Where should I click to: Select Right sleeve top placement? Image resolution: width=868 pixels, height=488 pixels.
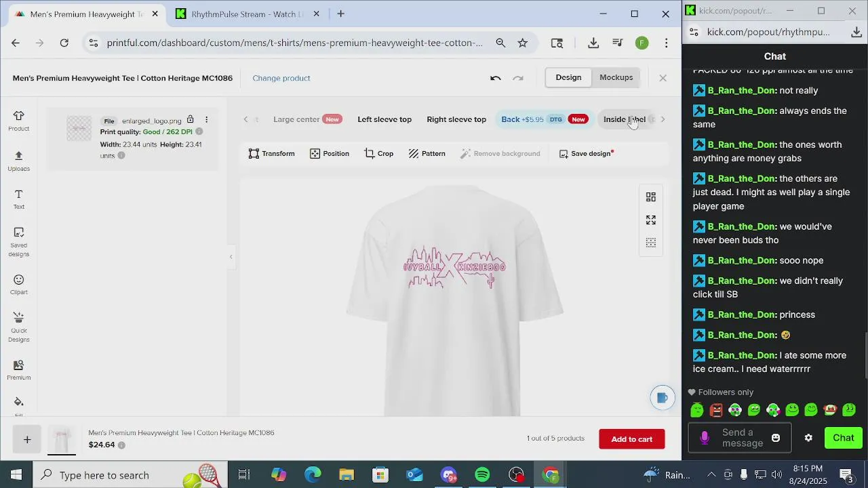[x=456, y=119]
